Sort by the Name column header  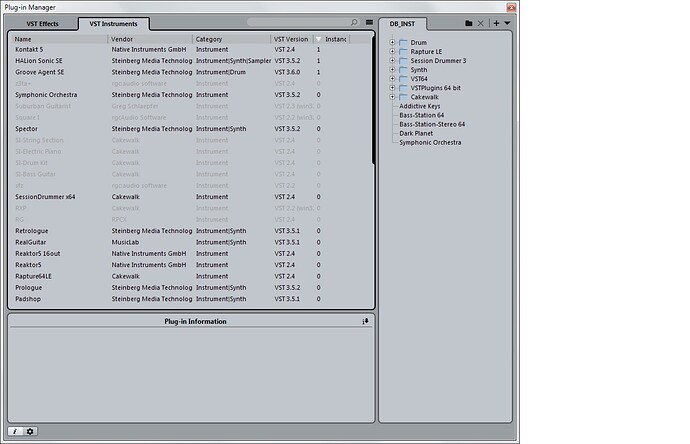click(x=59, y=39)
